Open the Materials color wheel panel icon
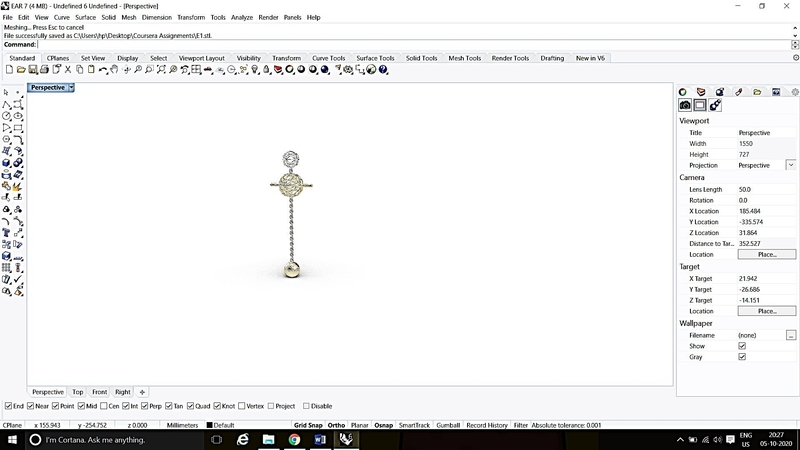 coord(683,92)
